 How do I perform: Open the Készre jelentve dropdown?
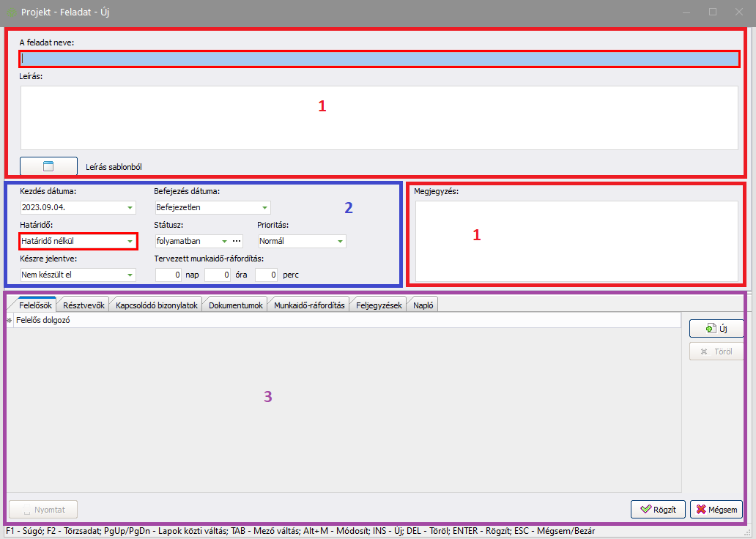pos(130,275)
